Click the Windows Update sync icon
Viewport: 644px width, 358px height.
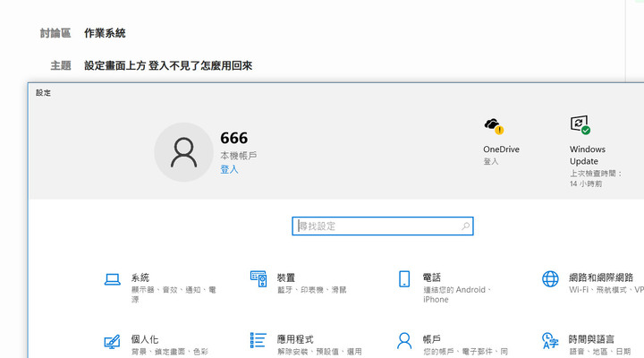(580, 124)
